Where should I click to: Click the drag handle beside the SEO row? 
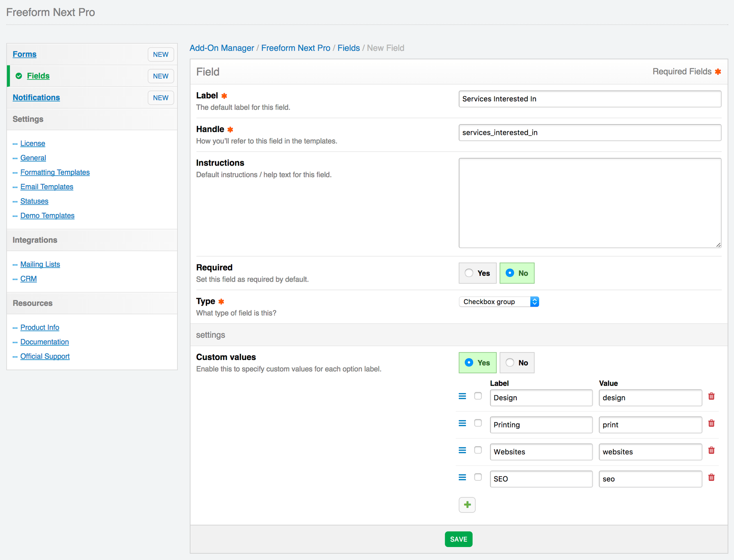[x=462, y=477]
